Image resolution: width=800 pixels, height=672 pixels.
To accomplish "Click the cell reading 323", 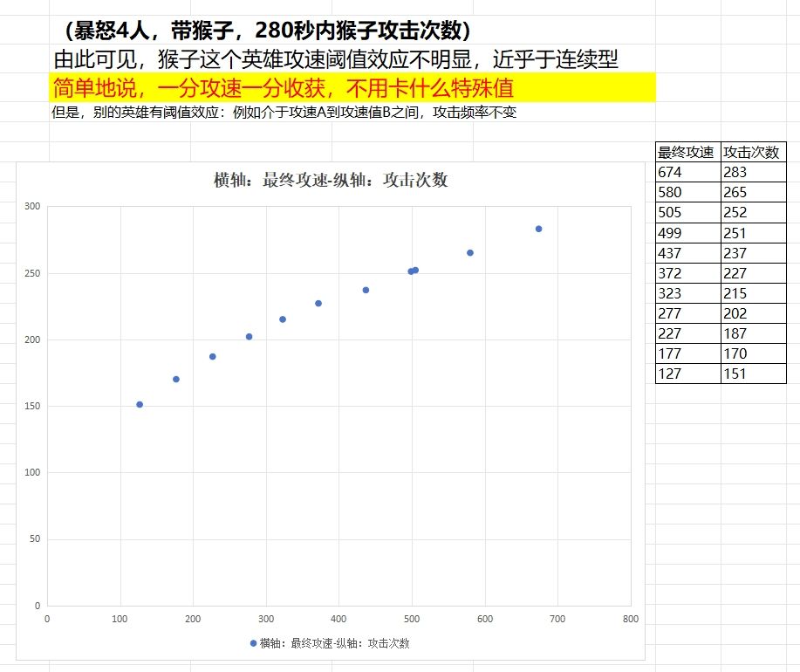I will pos(687,293).
